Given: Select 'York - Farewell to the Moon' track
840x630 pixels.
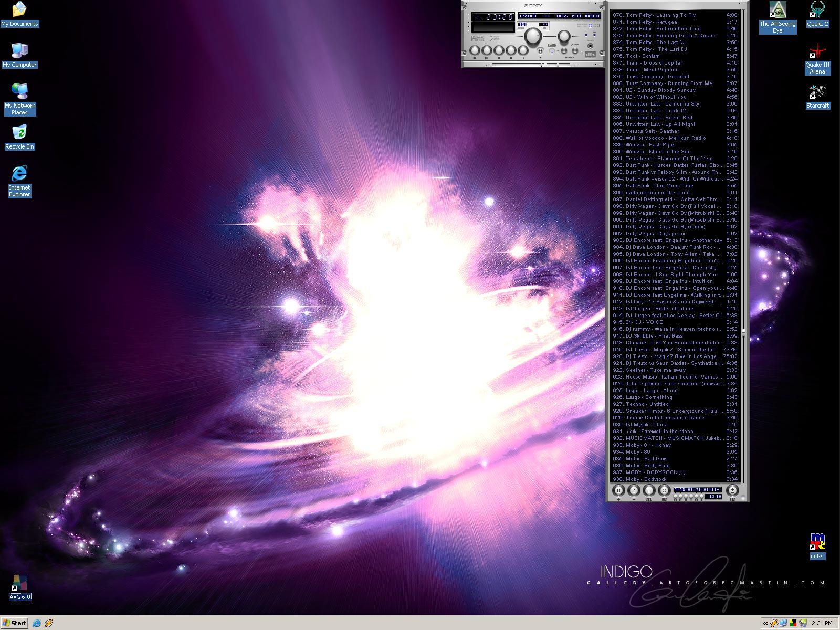Looking at the screenshot, I should [x=675, y=432].
